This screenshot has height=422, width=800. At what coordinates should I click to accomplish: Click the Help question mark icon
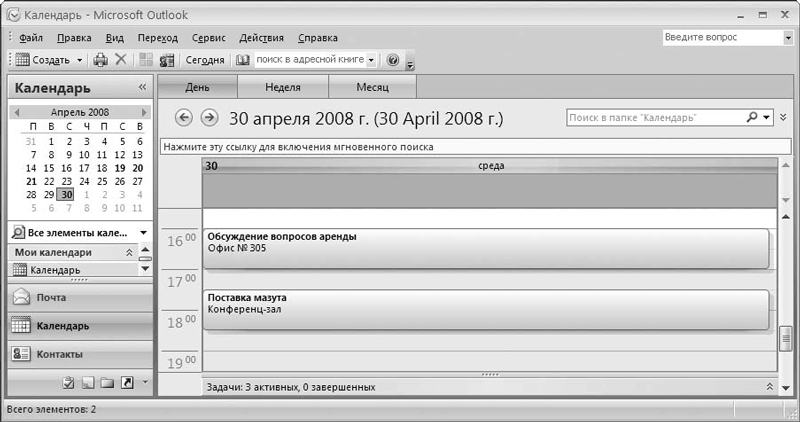(x=392, y=60)
